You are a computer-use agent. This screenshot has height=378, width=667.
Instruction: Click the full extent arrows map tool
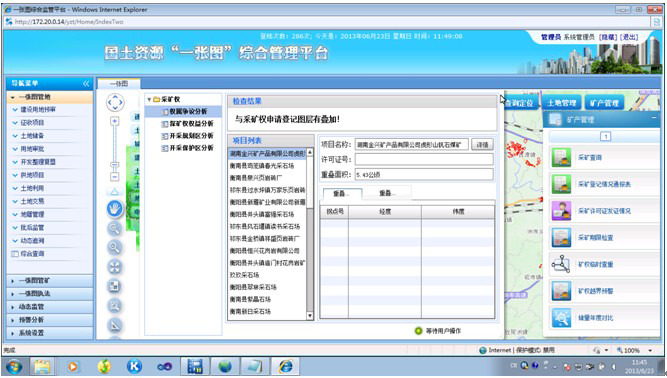[114, 267]
